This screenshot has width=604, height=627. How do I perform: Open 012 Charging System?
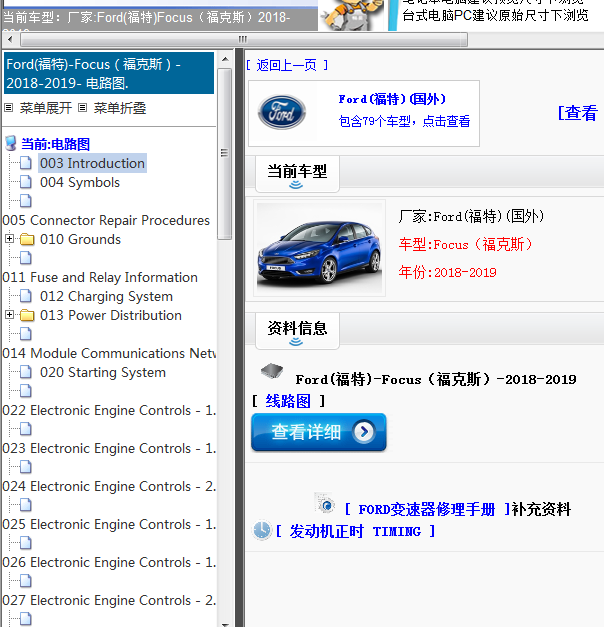click(106, 296)
